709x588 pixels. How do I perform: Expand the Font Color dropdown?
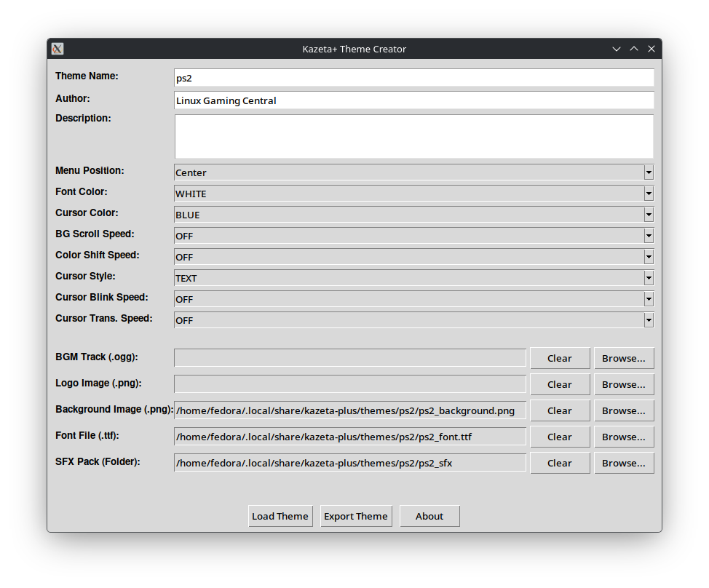[413, 194]
